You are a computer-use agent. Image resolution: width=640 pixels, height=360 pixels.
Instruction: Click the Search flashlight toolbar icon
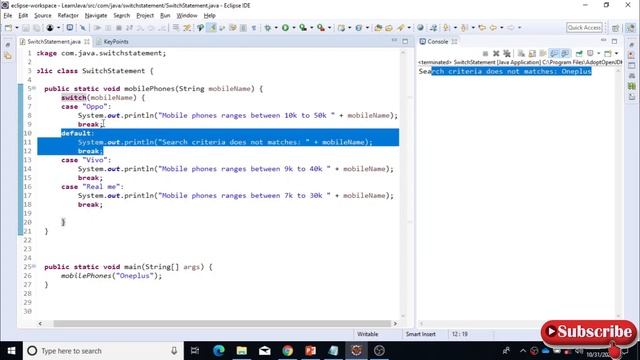point(400,28)
